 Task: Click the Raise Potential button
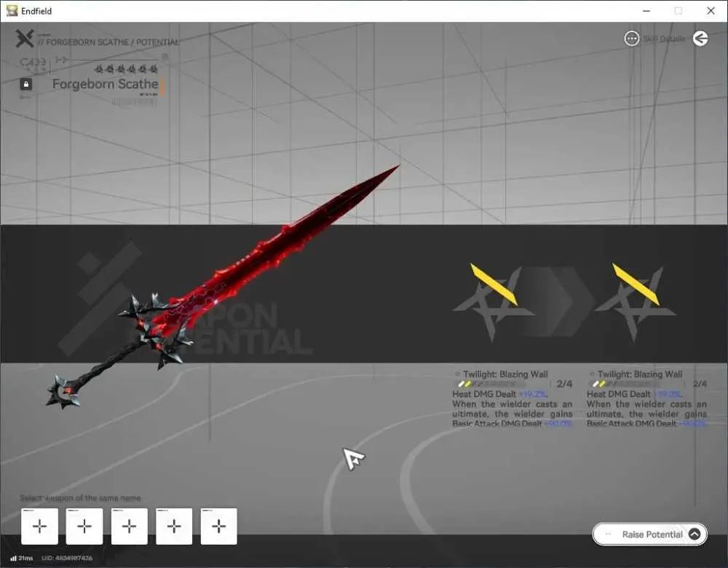pos(650,534)
